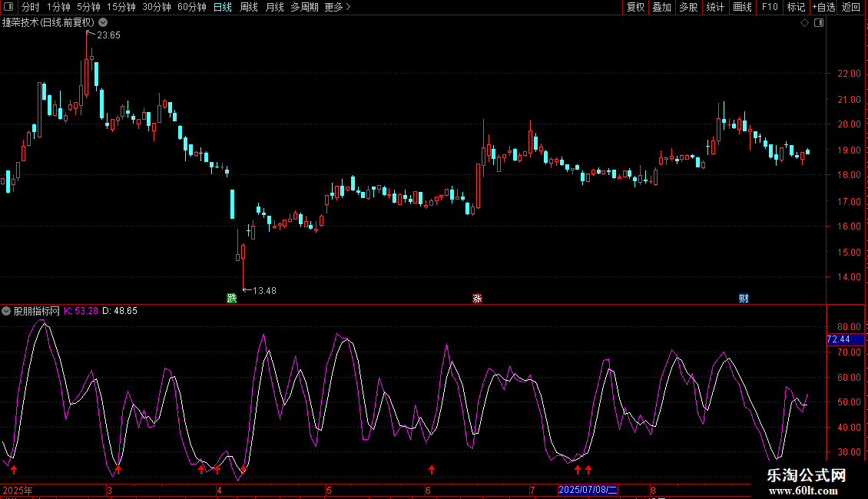The image size is (868, 499).
Task: Switch to 分时 intraday view
Action: point(31,7)
